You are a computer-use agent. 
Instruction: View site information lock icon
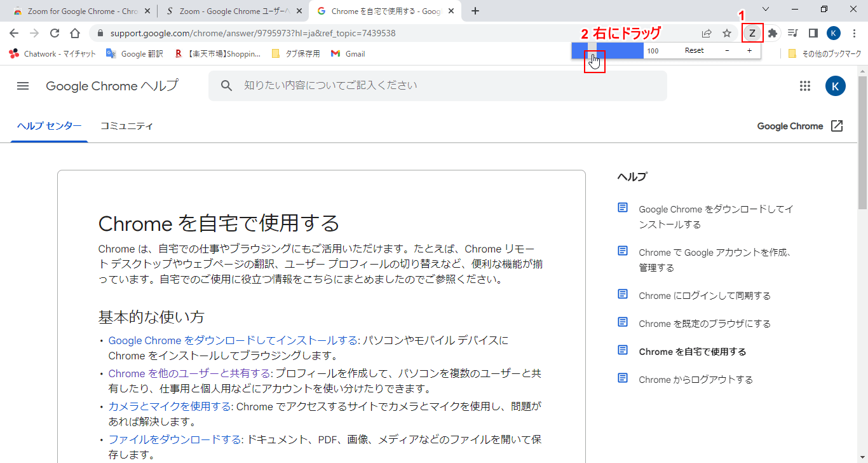tap(100, 33)
